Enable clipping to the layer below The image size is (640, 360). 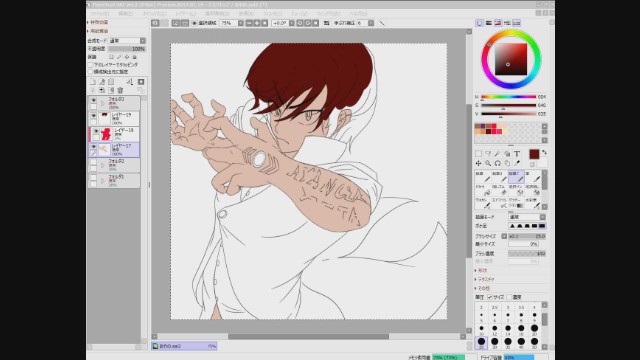tap(91, 64)
